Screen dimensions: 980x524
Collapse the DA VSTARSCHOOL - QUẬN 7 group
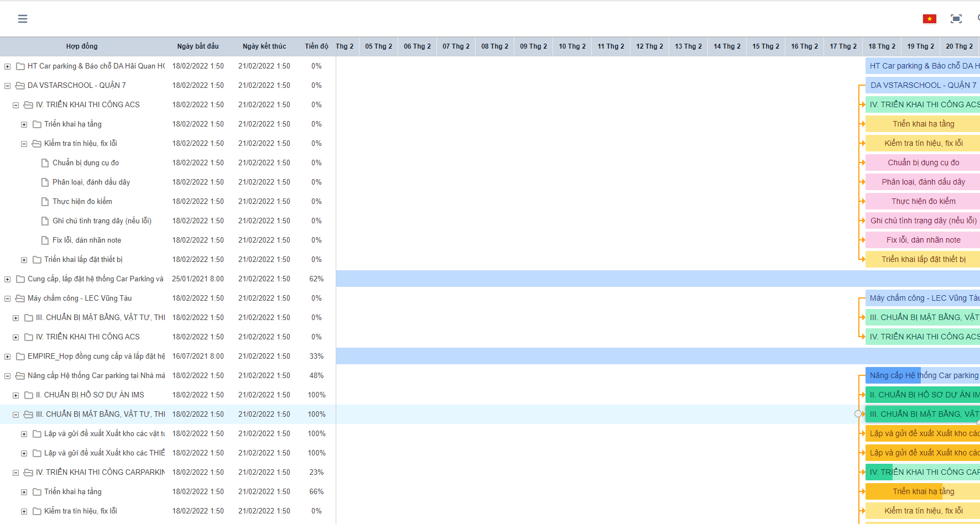pyautogui.click(x=8, y=86)
